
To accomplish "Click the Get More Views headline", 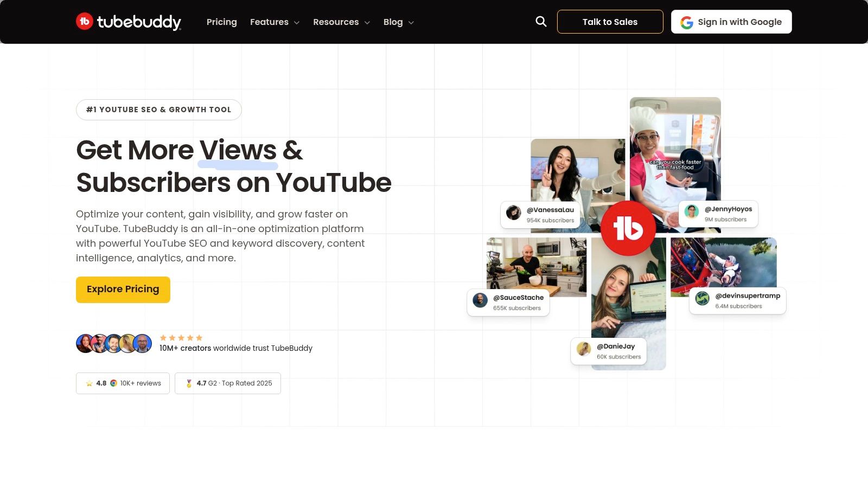I will tap(234, 166).
